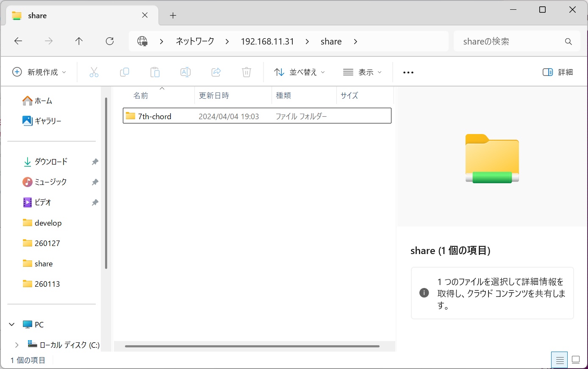The height and width of the screenshot is (369, 588).
Task: Click the Share icon in toolbar
Action: [216, 72]
